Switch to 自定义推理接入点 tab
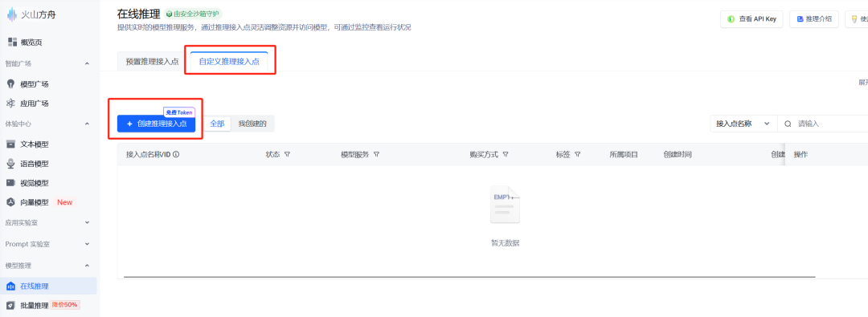The height and width of the screenshot is (317, 868). point(229,62)
